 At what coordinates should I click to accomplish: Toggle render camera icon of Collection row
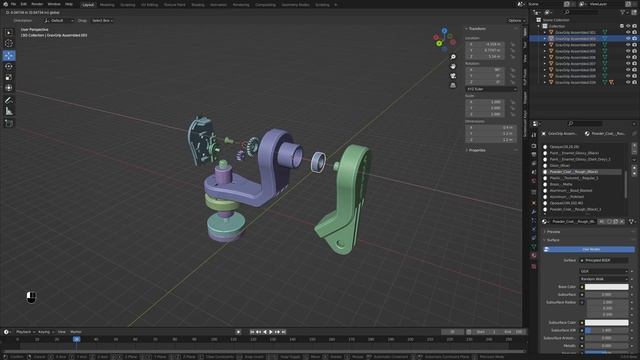point(634,26)
